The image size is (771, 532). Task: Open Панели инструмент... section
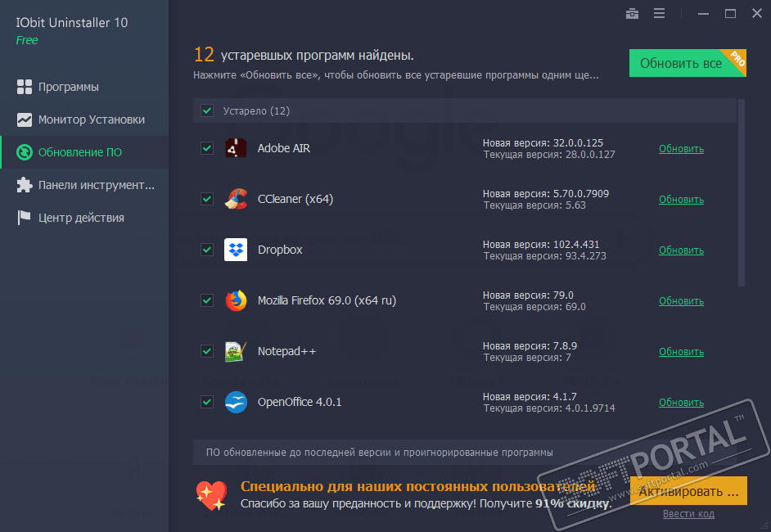point(84,185)
